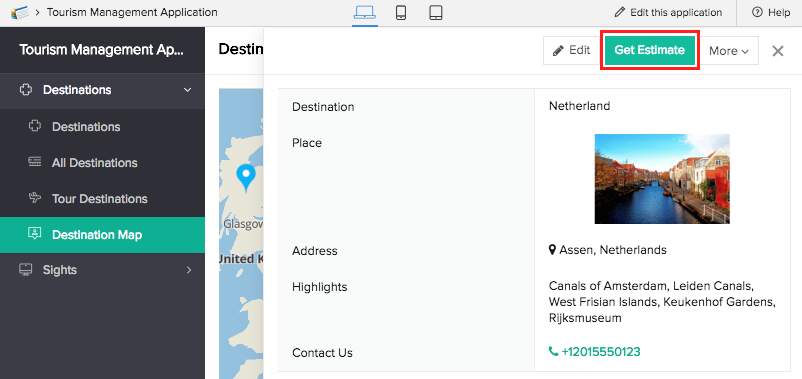
Task: Select Tour Destinations in sidebar
Action: (x=100, y=198)
